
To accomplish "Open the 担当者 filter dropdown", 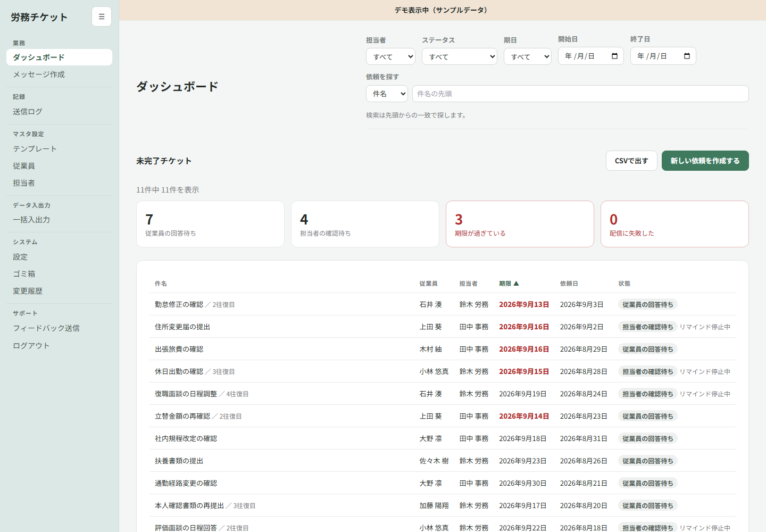I will click(x=390, y=56).
